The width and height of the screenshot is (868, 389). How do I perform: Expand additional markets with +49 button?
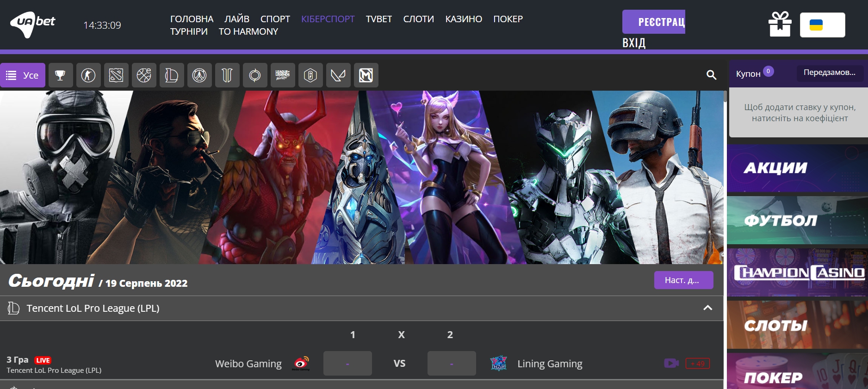(697, 364)
